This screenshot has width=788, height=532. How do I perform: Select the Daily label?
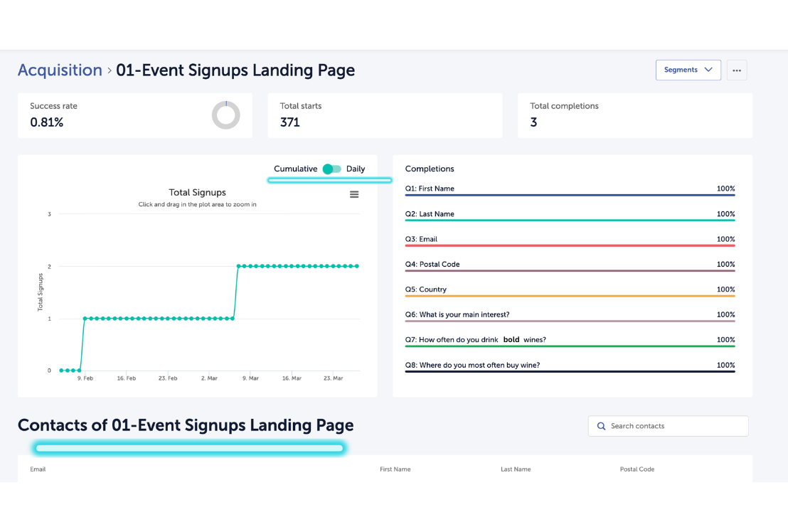click(356, 169)
